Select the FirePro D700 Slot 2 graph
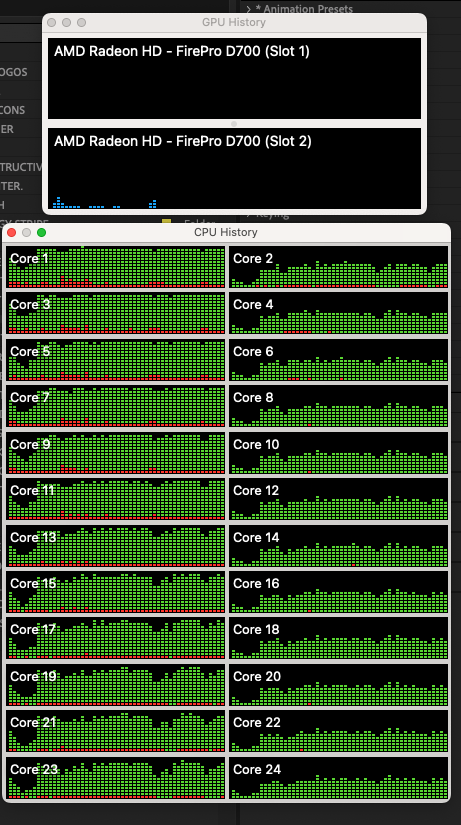Viewport: 461px width, 825px height. point(234,168)
